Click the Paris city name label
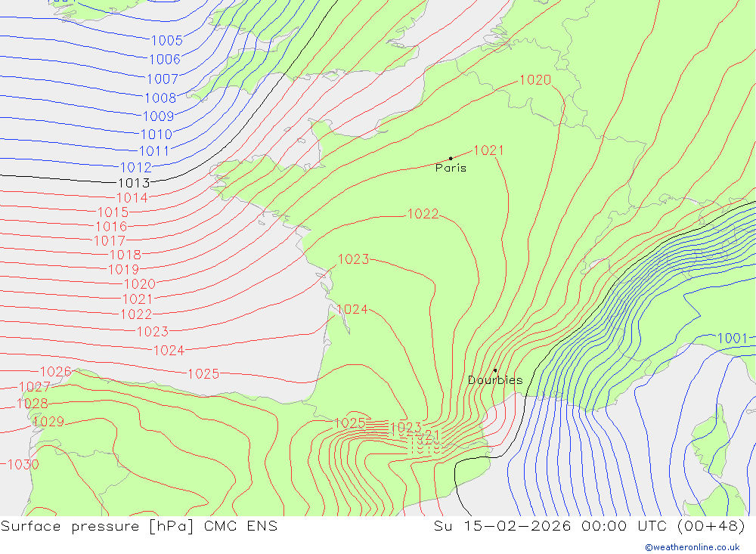This screenshot has height=554, width=756. tap(451, 168)
